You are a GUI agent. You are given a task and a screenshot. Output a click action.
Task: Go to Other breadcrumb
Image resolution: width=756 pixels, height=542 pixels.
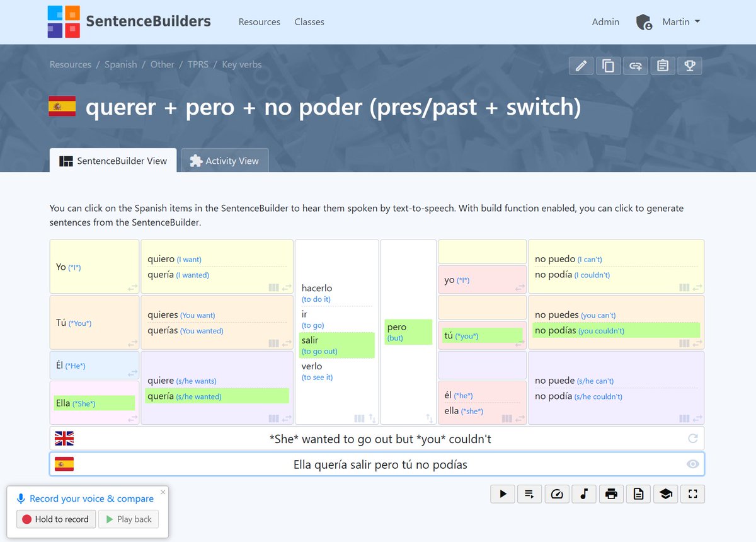pyautogui.click(x=162, y=64)
